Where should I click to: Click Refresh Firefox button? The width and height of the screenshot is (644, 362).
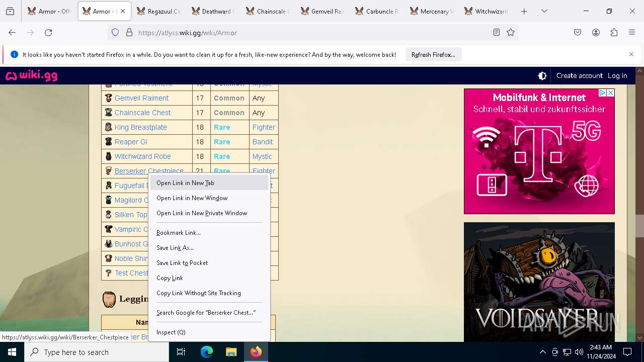coord(433,55)
